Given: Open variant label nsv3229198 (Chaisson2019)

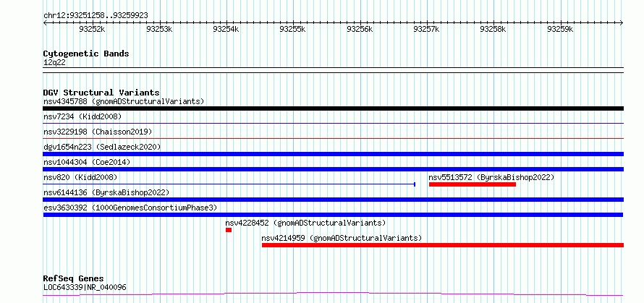Looking at the screenshot, I should click(98, 132).
